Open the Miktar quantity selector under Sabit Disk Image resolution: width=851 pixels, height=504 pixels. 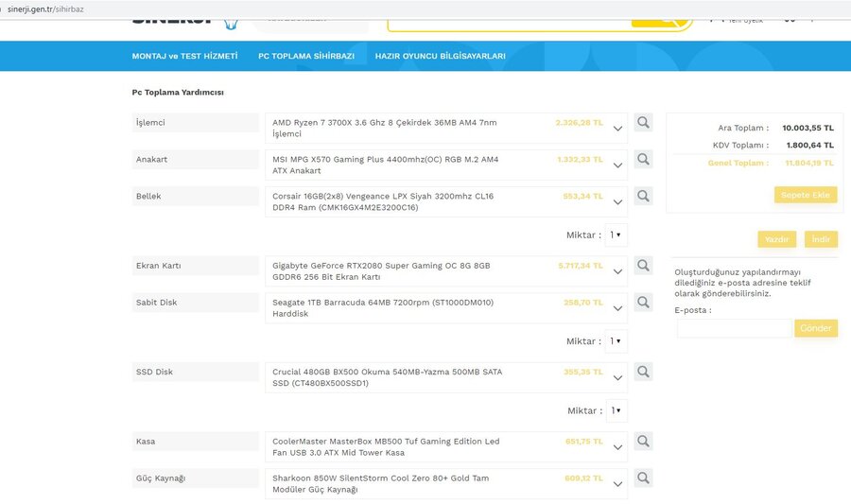point(616,341)
